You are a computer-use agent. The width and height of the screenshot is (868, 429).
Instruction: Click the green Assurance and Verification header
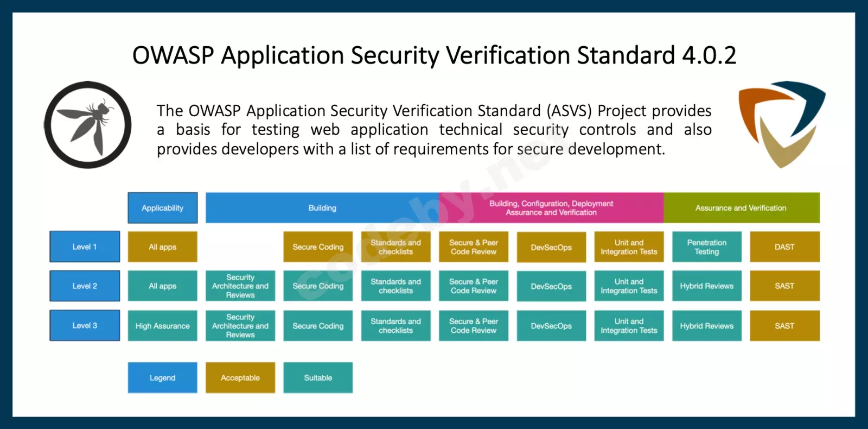click(x=742, y=208)
